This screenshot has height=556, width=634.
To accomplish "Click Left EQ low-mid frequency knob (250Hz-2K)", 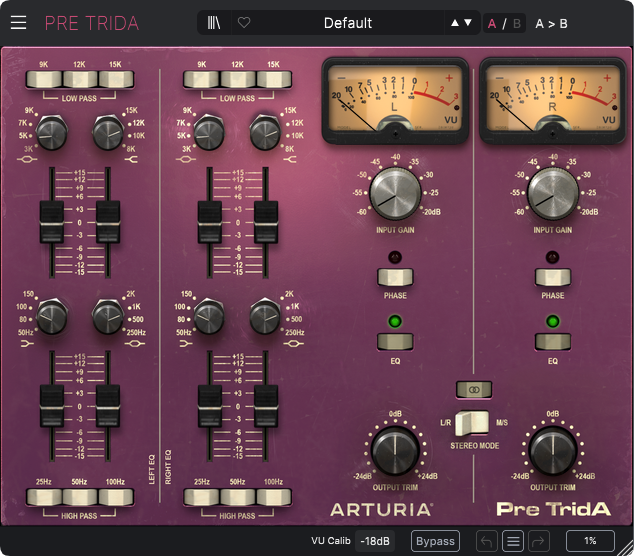I will tap(108, 316).
